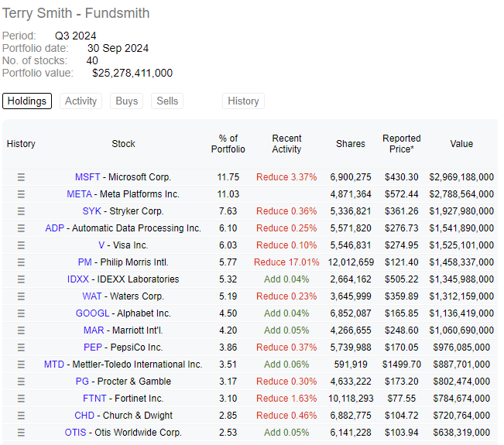Open the PM ticker link
Viewport: 504px width, 445px height.
pyautogui.click(x=85, y=262)
